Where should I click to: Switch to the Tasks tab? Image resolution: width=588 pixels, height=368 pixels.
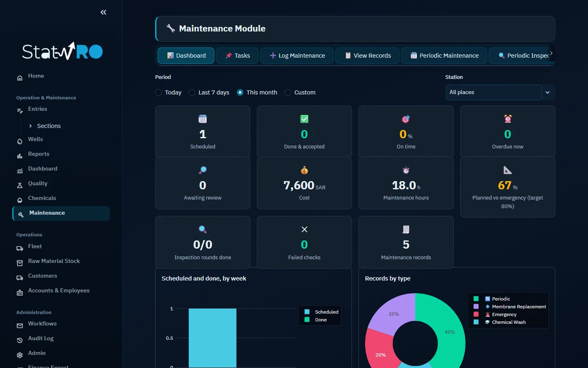tap(237, 56)
